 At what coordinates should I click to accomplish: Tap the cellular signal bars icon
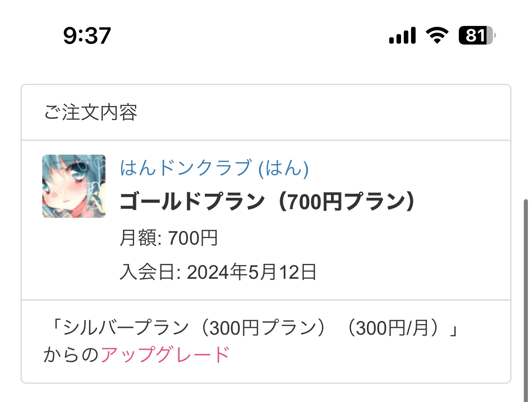[x=402, y=35]
